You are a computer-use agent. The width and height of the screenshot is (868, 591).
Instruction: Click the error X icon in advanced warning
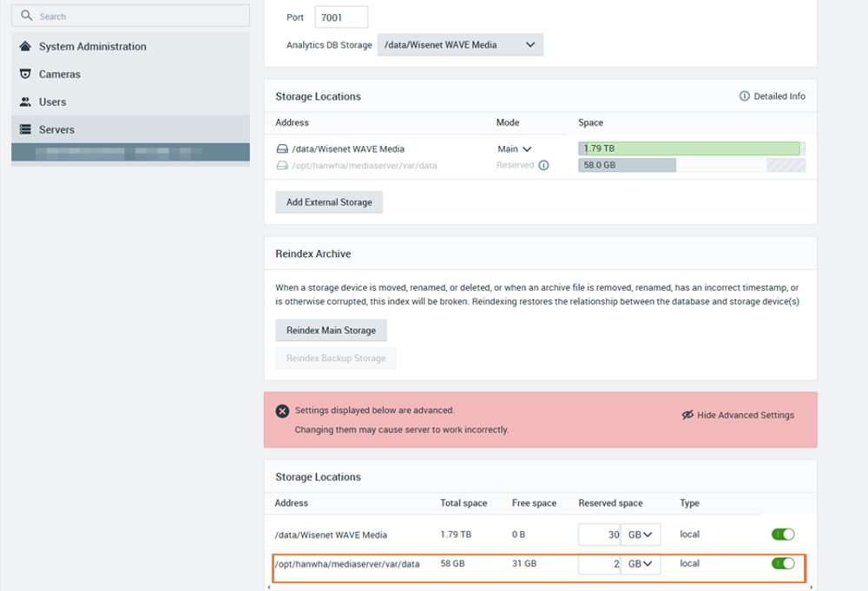(282, 410)
